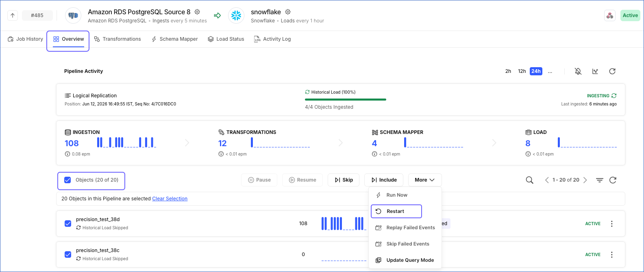Screen dimensions: 644x272
Task: Click chevron between Ingestion and Transformations
Action: tap(187, 143)
